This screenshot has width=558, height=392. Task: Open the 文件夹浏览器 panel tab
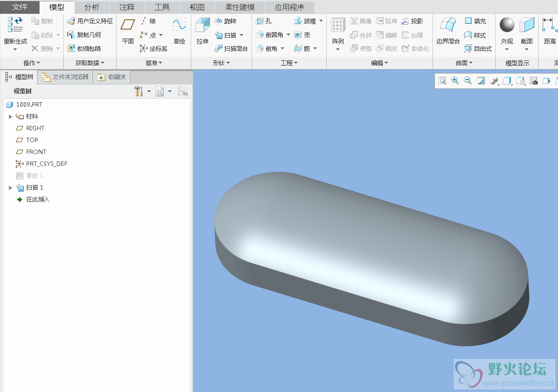pos(65,77)
